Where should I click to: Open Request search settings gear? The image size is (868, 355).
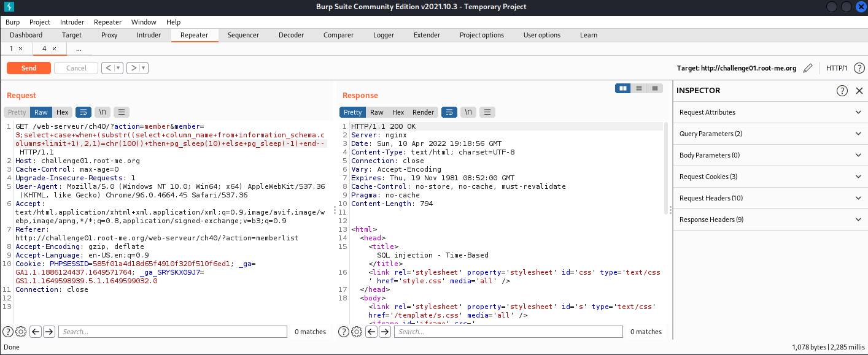pyautogui.click(x=21, y=332)
